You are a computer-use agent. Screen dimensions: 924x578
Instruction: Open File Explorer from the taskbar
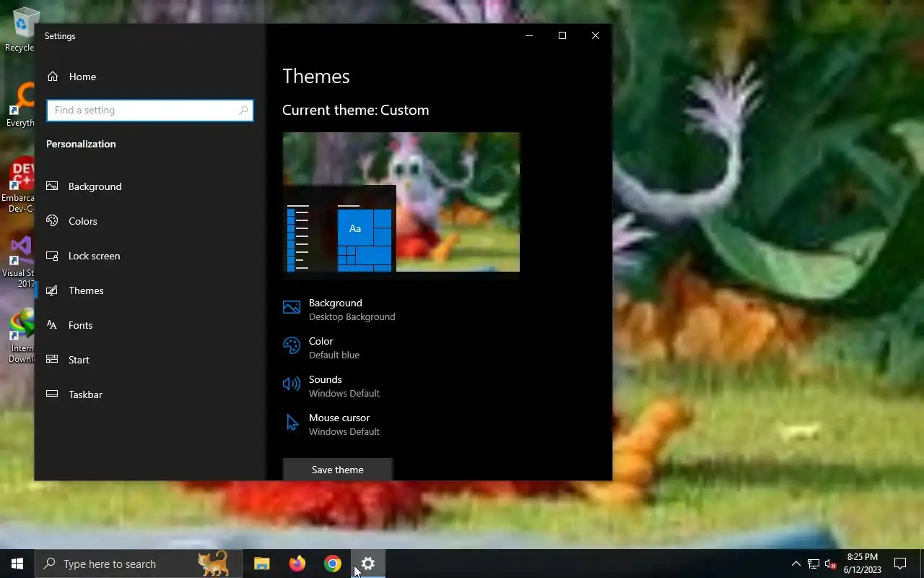[x=262, y=564]
